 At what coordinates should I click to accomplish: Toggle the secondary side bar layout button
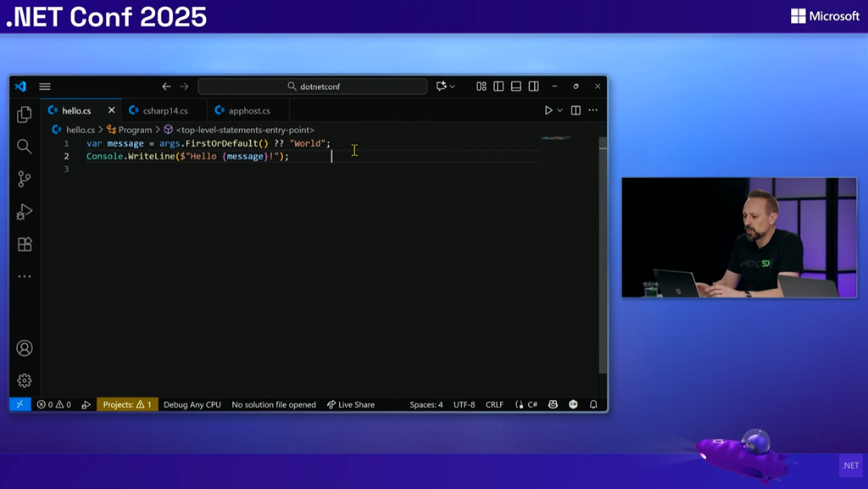[x=533, y=86]
